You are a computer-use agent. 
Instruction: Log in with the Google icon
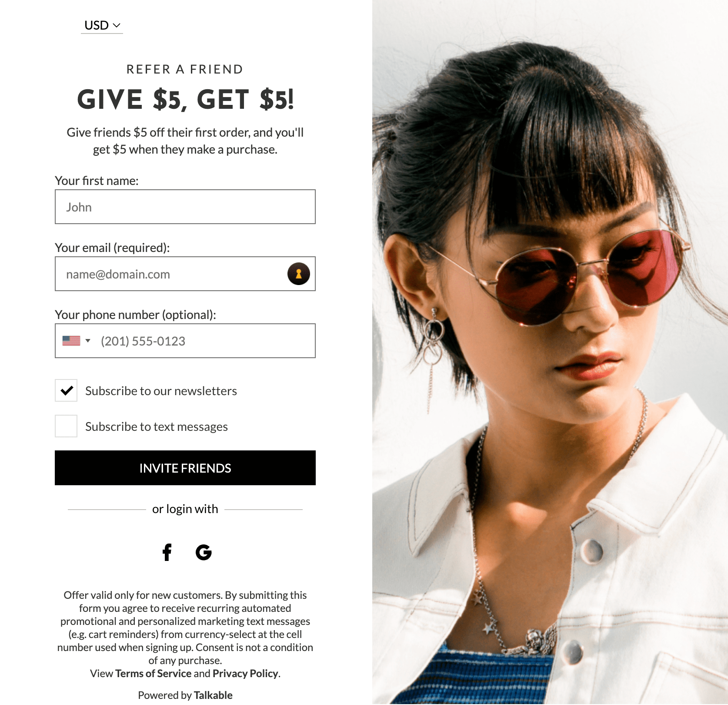[x=204, y=552]
